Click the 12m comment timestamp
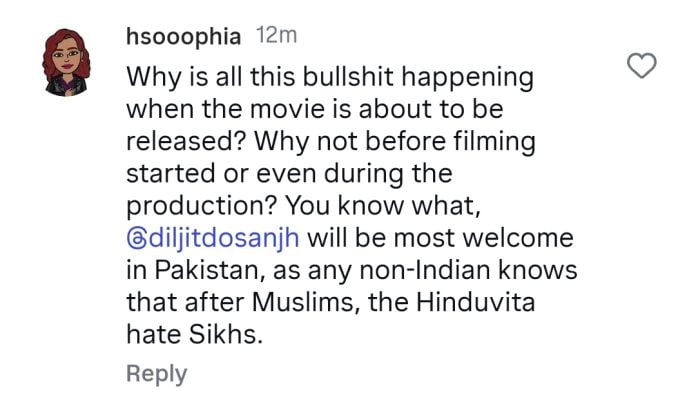Screen dimensions: 696x393 [277, 36]
